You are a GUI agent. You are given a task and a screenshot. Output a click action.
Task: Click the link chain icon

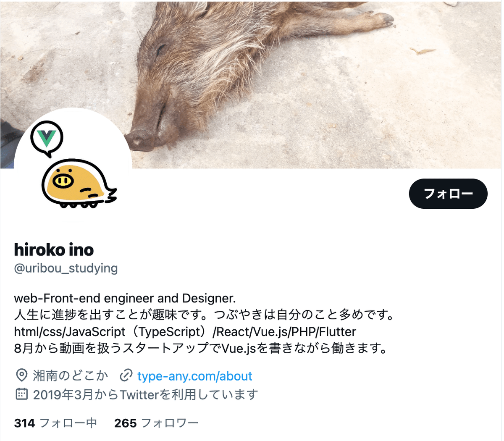pos(126,375)
